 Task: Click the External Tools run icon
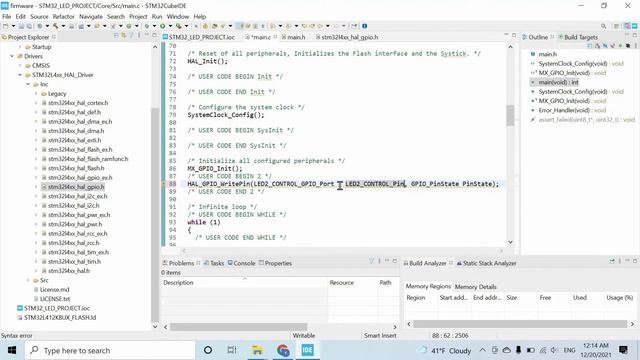tap(178, 26)
